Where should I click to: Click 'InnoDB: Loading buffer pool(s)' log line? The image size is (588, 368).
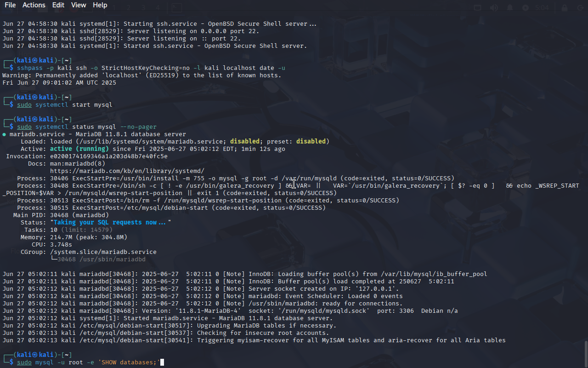[245, 274]
